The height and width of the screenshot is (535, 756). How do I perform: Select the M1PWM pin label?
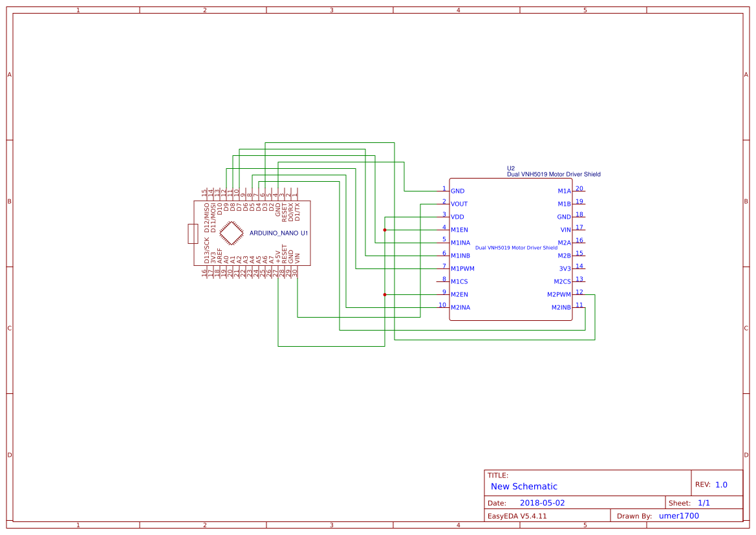[x=463, y=268]
